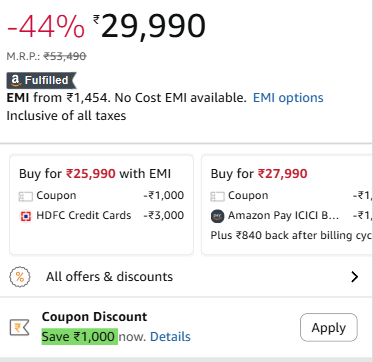Click the percent offers badge icon
Screen dimensions: 373x362
(x=20, y=277)
